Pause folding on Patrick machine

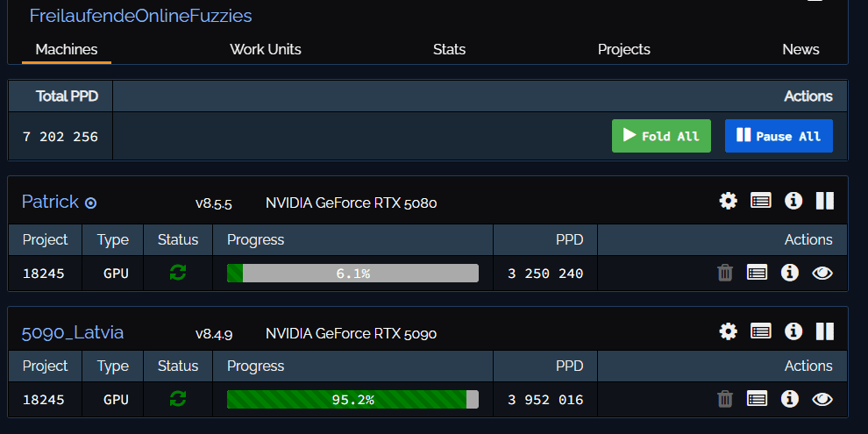(x=824, y=202)
